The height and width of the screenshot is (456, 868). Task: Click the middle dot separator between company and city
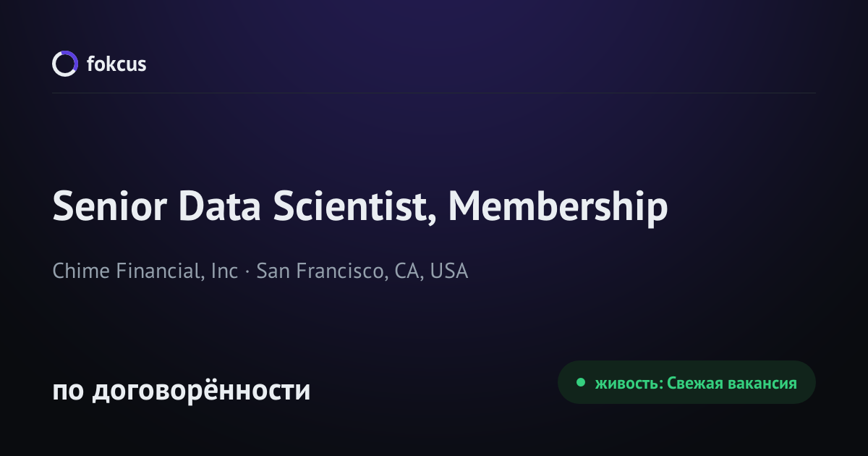[x=247, y=272]
